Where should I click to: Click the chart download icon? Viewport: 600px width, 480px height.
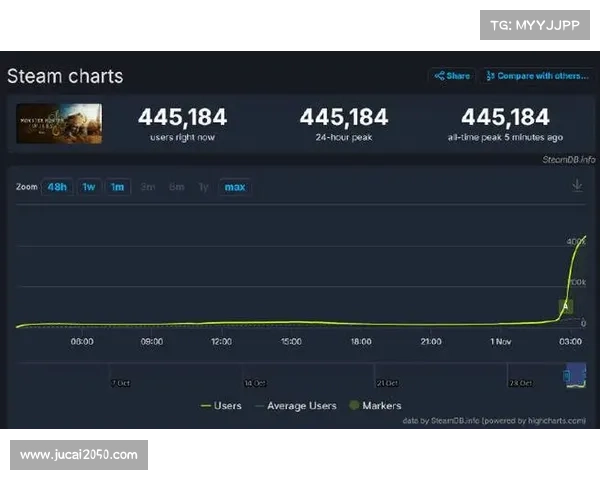pyautogui.click(x=577, y=186)
